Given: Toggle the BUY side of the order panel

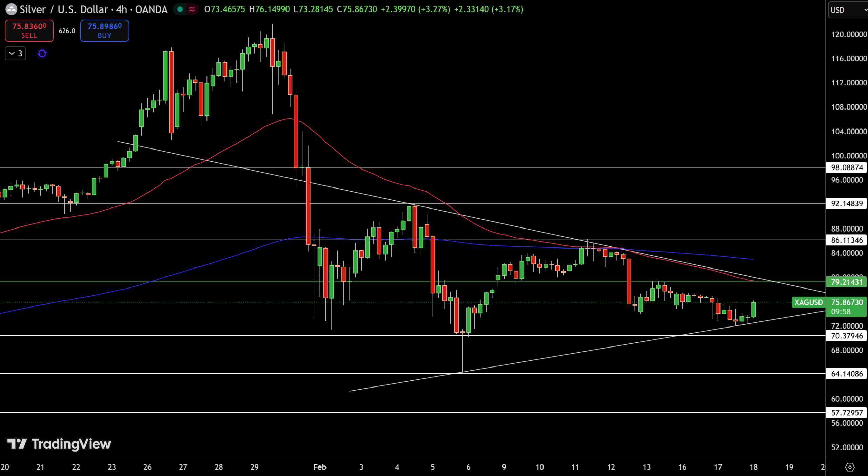Looking at the screenshot, I should (104, 31).
